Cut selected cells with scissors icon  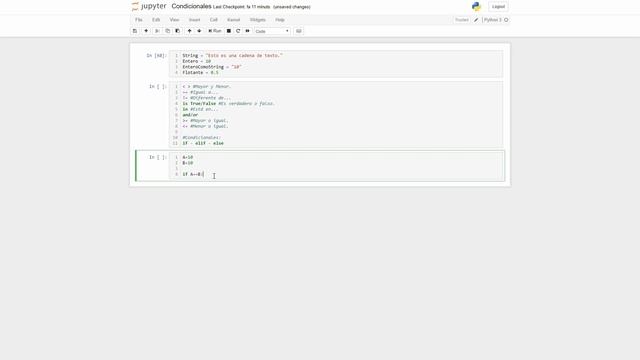tap(157, 31)
